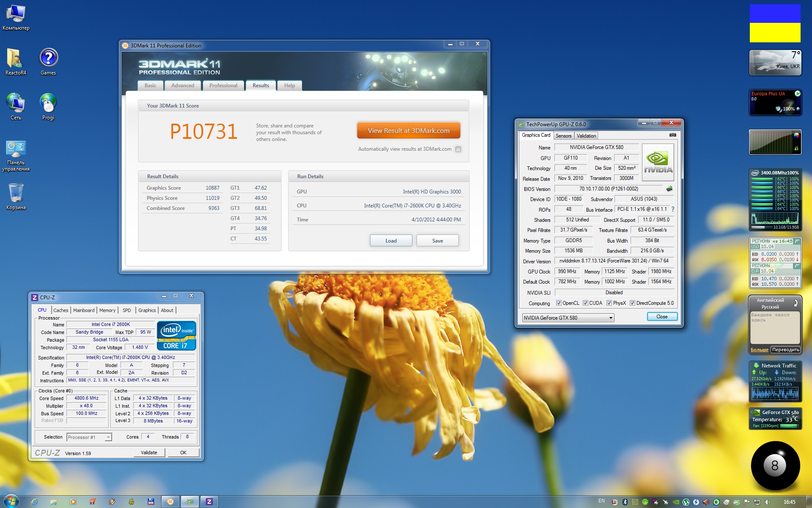The height and width of the screenshot is (508, 812).
Task: Open the Корзина recycle bin
Action: tap(16, 196)
